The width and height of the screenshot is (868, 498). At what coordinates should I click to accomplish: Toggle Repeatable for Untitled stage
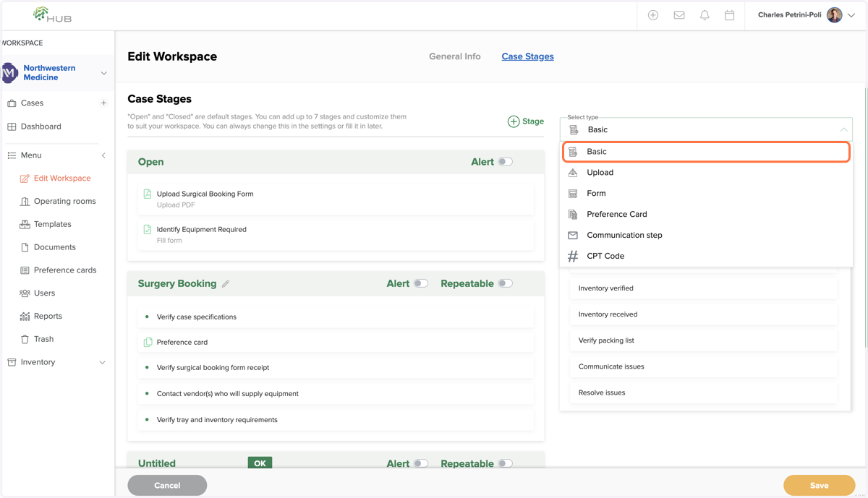point(505,463)
